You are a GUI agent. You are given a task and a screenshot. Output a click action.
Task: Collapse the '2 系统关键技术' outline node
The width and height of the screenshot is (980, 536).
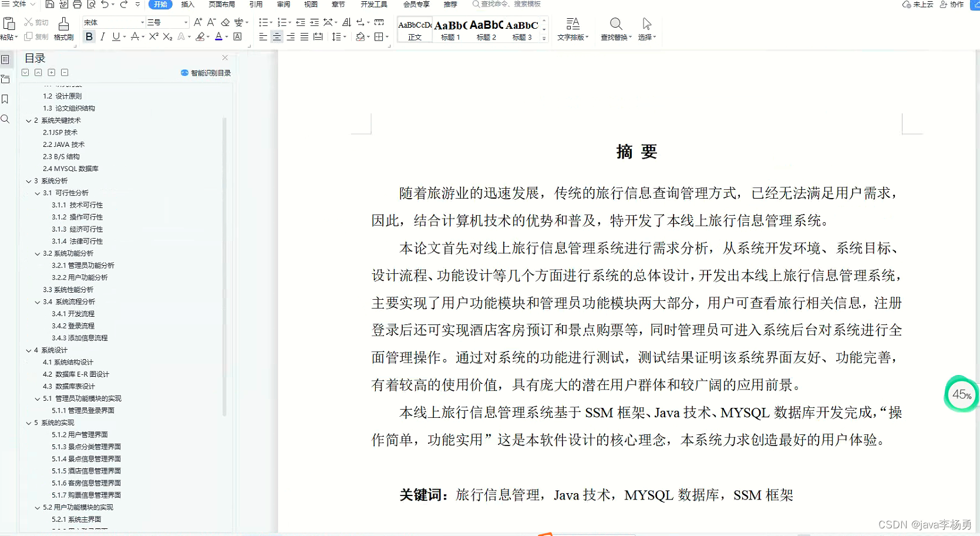pyautogui.click(x=29, y=120)
